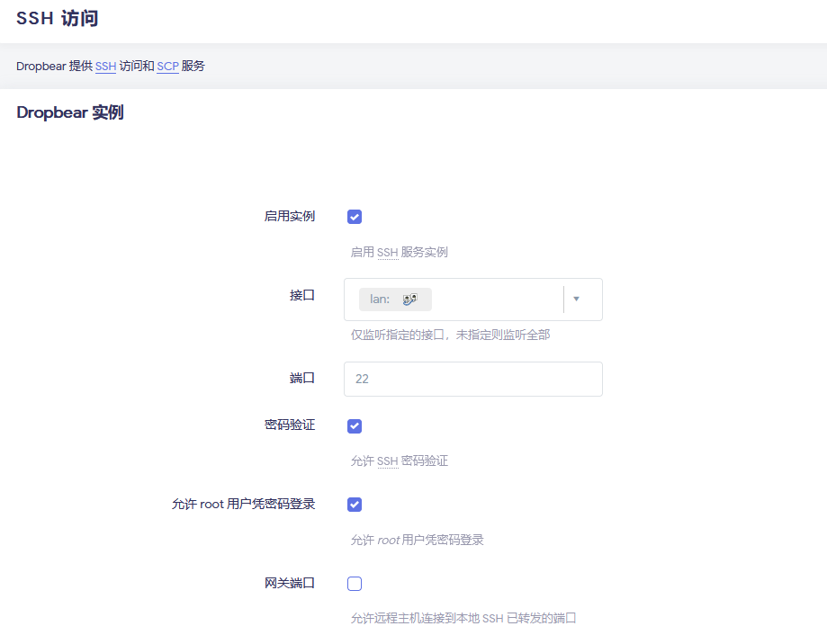Screen dimensions: 827x644
Task: Uncheck 允许 root 用户凭密码登录
Action: [x=355, y=505]
